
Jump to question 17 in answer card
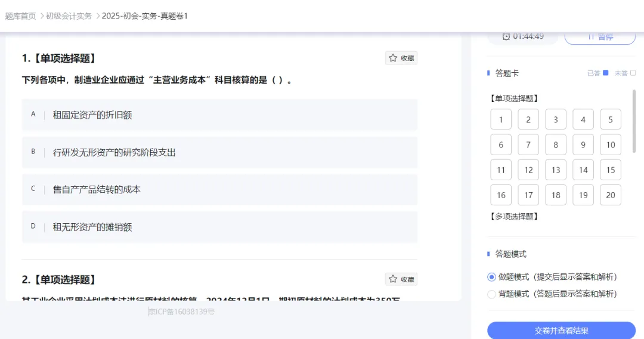tap(528, 195)
